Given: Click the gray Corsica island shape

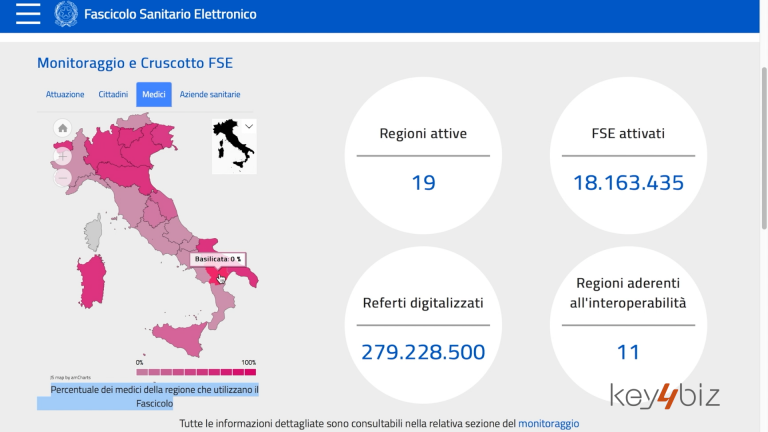Looking at the screenshot, I should coord(93,234).
